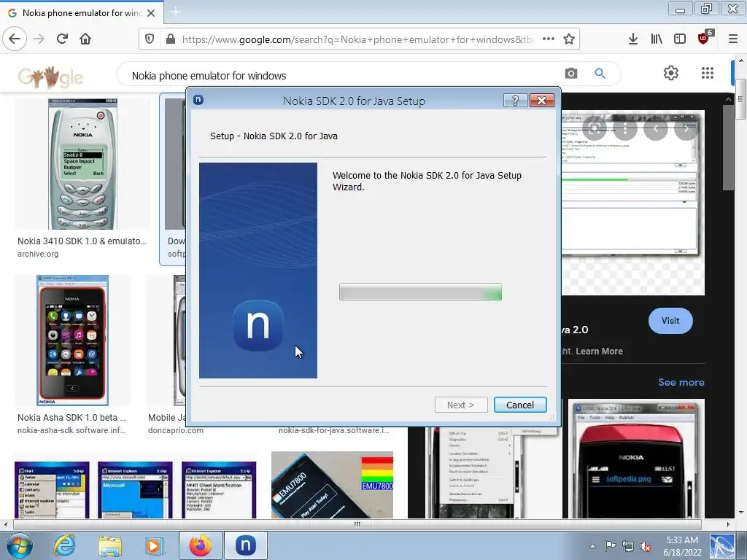Open the Firefox library icon
747x560 pixels.
657,39
